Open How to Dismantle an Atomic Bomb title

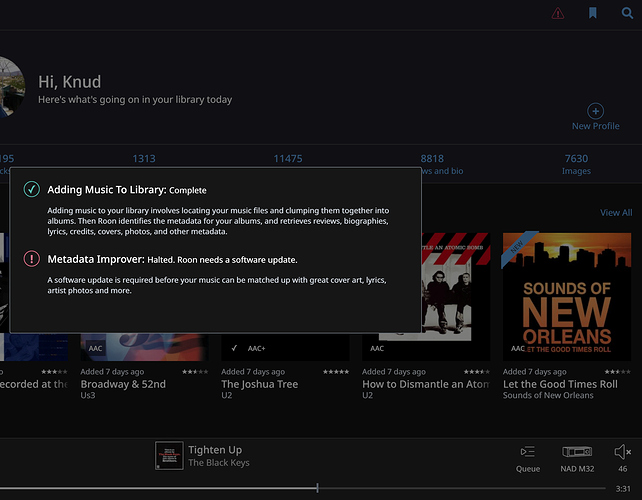coord(426,384)
